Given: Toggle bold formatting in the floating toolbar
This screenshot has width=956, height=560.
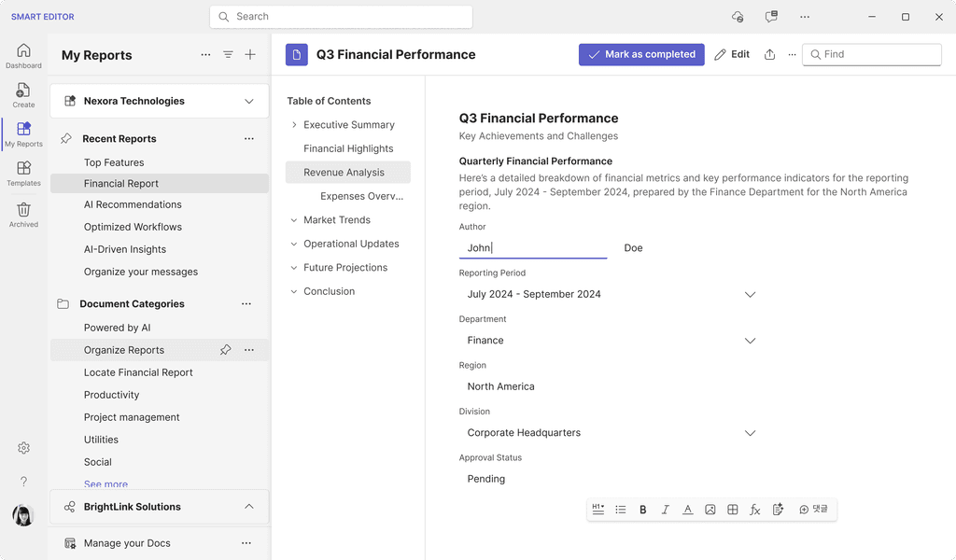Looking at the screenshot, I should [x=642, y=510].
